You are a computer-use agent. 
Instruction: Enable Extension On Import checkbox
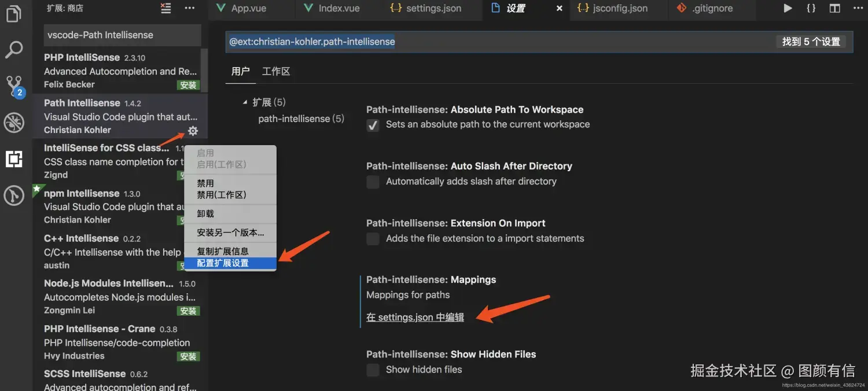pos(373,239)
